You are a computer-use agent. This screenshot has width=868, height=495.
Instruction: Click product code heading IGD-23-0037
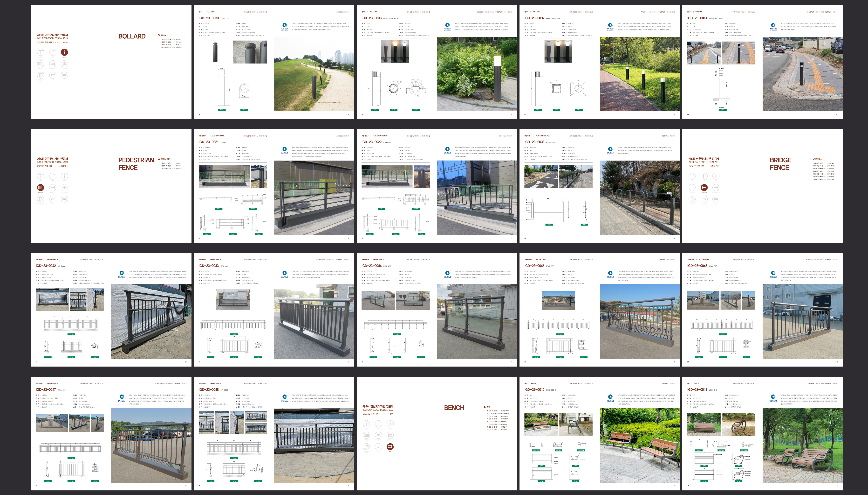coord(534,18)
